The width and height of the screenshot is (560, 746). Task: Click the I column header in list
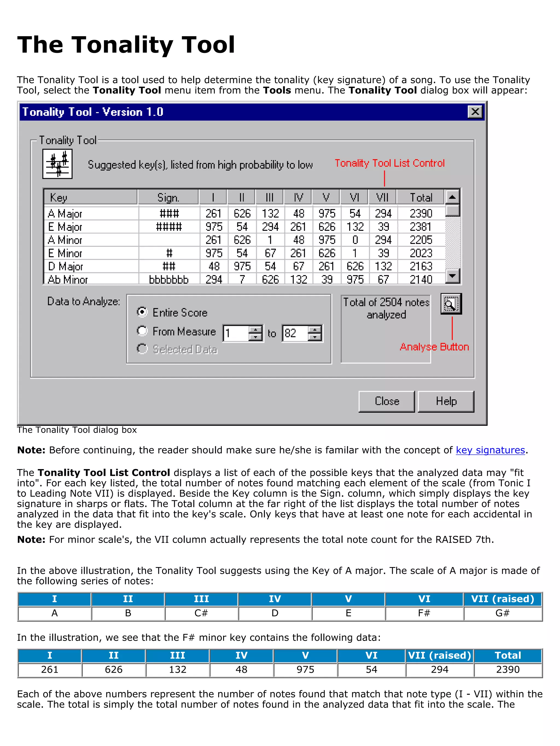[x=213, y=197]
